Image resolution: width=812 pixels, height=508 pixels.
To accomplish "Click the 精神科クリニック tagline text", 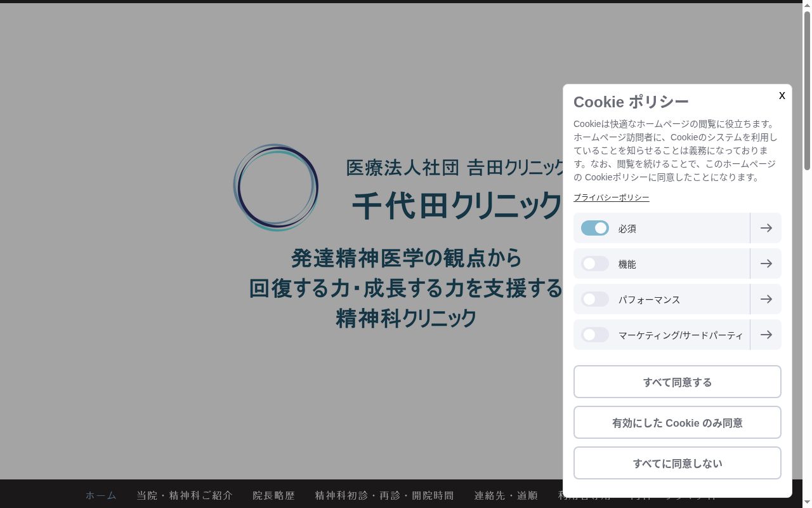I will [x=406, y=317].
